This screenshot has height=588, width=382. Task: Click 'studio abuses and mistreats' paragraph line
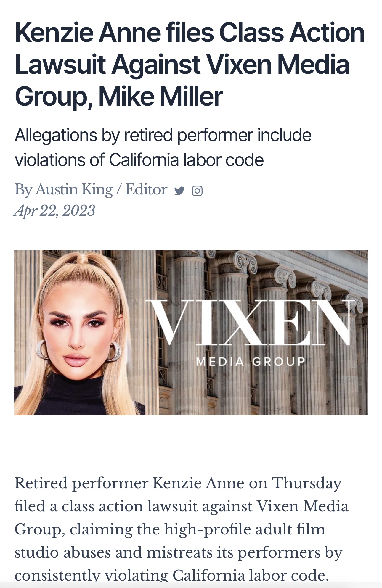point(113,552)
